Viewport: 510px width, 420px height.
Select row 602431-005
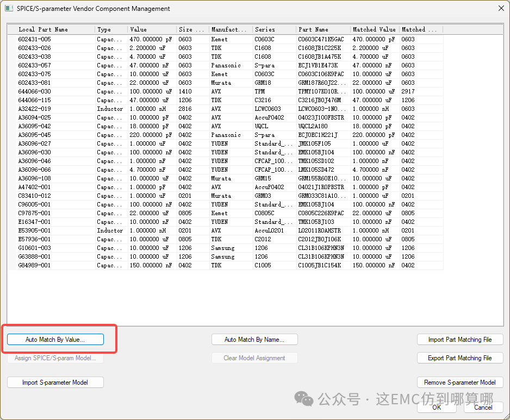[226, 39]
